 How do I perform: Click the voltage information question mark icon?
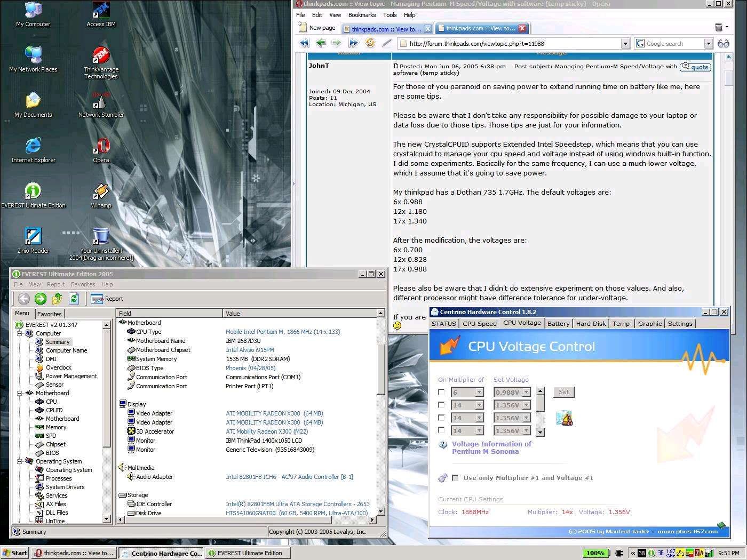pos(443,445)
